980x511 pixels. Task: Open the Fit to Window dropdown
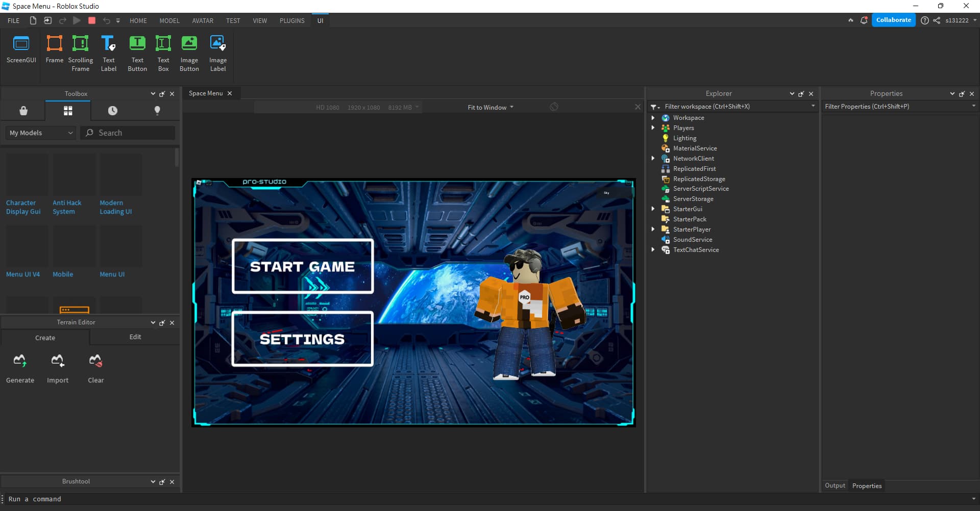coord(489,107)
